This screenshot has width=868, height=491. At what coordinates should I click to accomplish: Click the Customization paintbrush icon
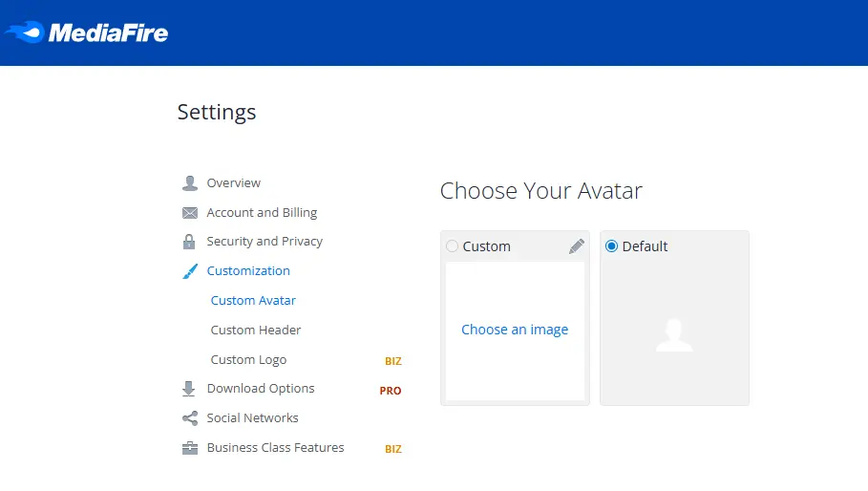coord(190,271)
